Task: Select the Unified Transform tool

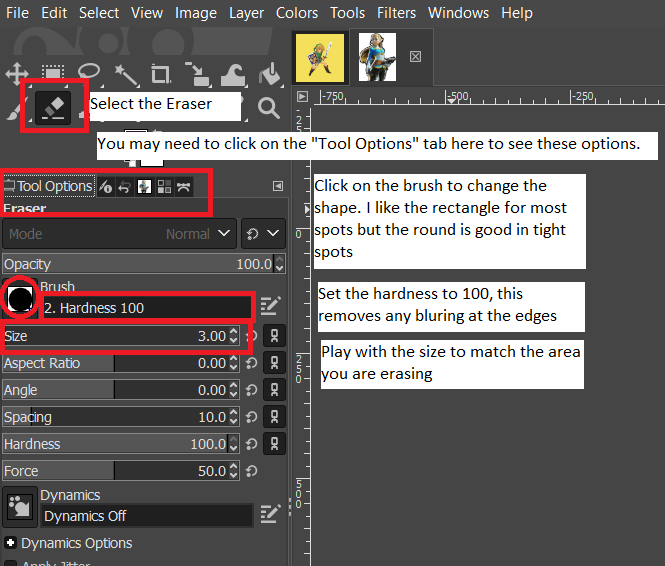Action: pyautogui.click(x=198, y=74)
